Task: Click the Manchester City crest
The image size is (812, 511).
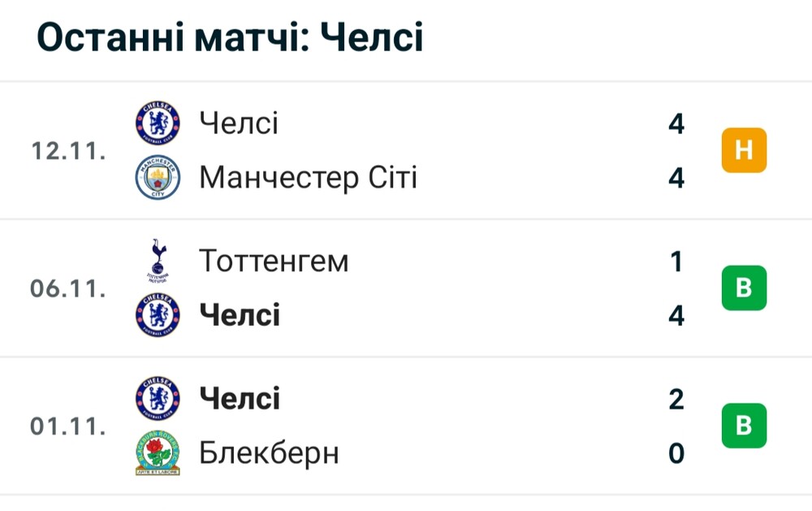Action: [158, 177]
